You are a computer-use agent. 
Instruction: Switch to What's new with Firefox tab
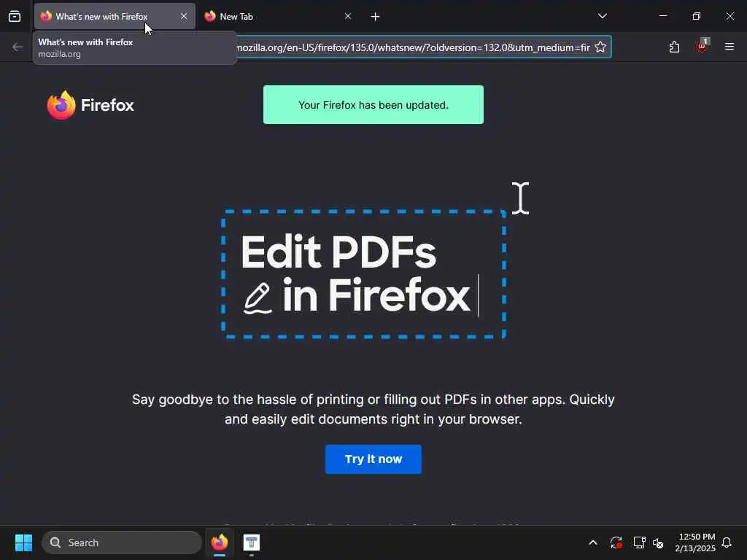point(115,17)
